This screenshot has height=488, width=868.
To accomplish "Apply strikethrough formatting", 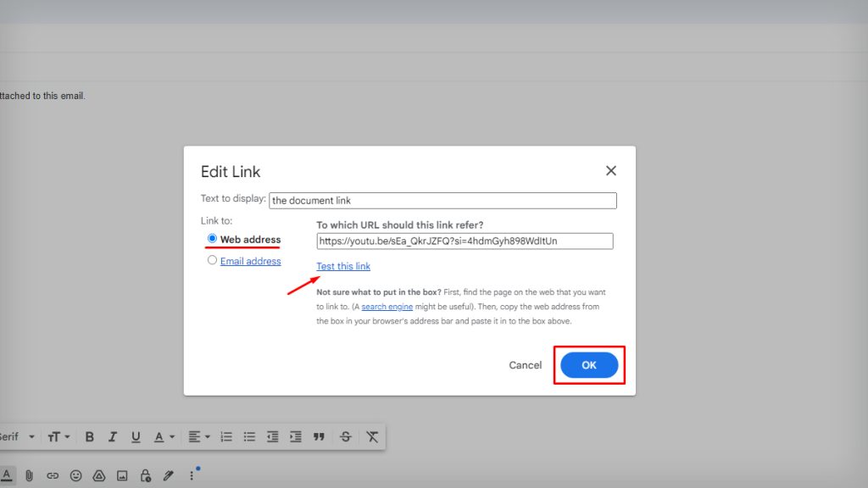I will [346, 436].
